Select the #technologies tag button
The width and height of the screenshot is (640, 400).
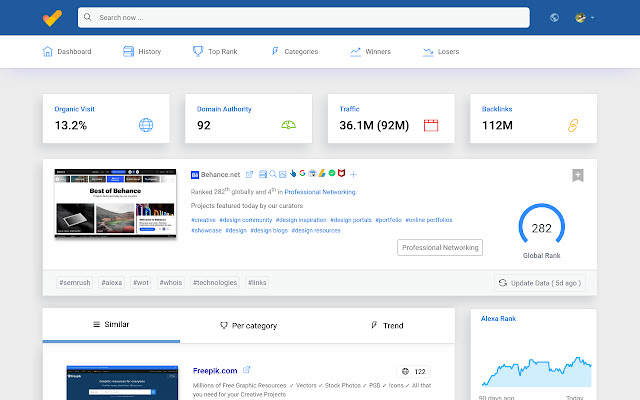(x=215, y=282)
